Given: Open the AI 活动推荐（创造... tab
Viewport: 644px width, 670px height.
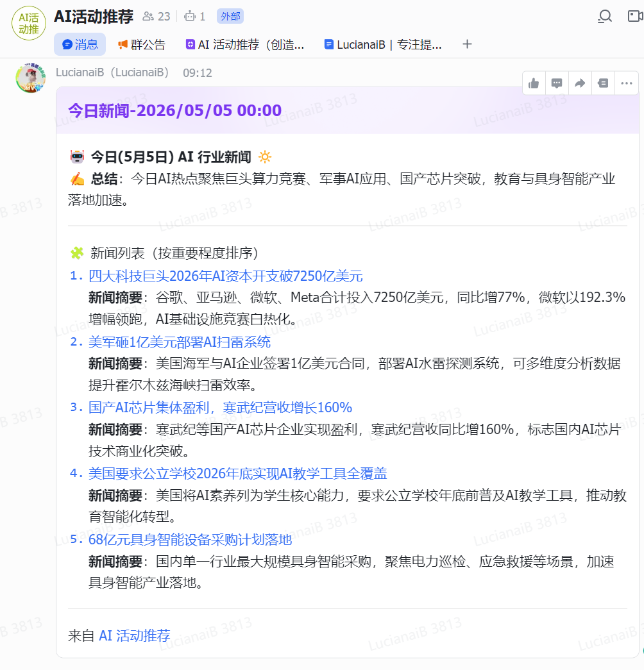Looking at the screenshot, I should pyautogui.click(x=245, y=44).
